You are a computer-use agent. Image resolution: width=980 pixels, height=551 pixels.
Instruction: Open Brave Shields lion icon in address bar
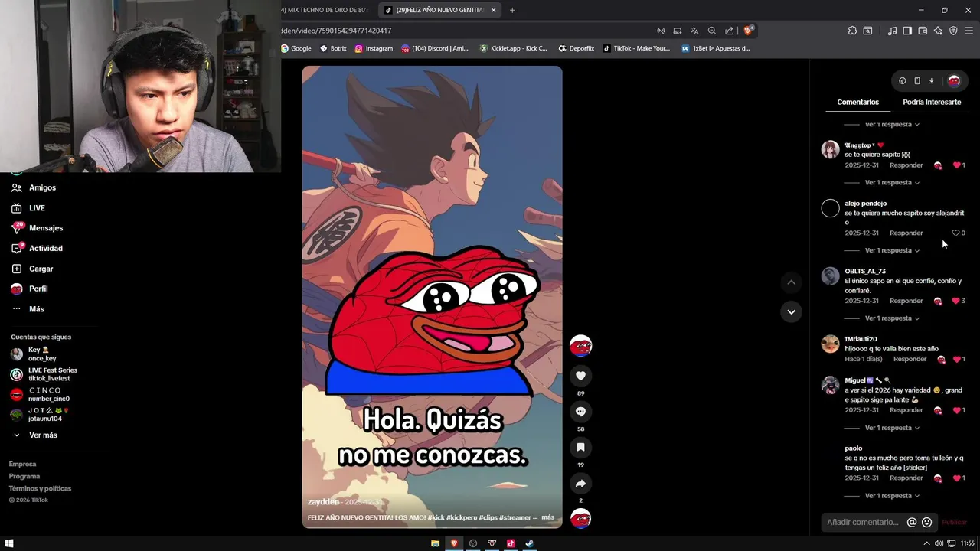coord(748,31)
